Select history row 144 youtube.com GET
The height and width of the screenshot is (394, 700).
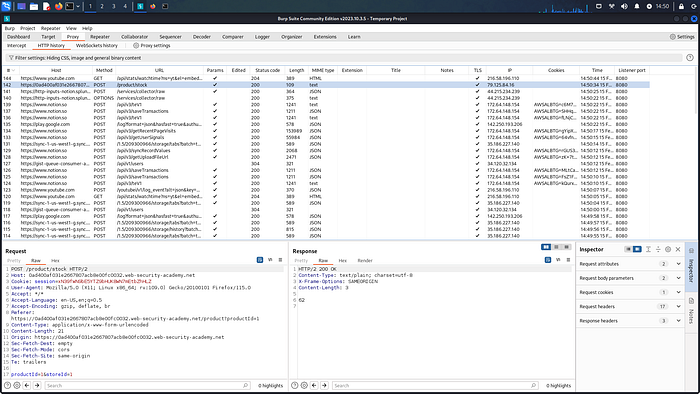click(326, 78)
